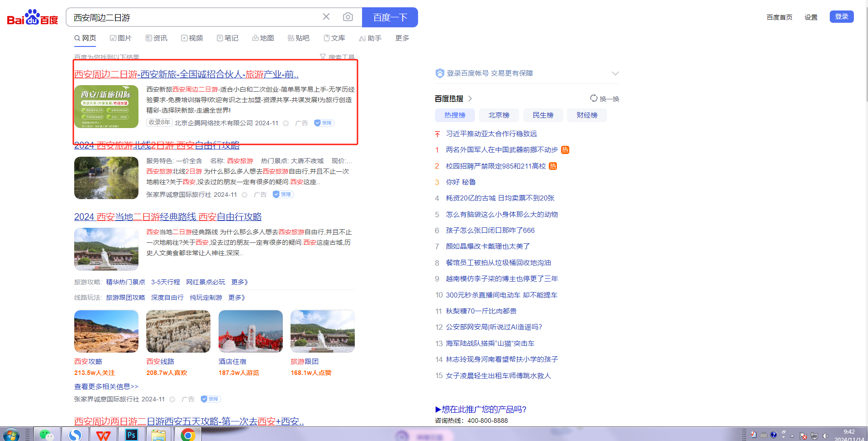Expand the 登录百度帐号 notice chevron

(615, 73)
